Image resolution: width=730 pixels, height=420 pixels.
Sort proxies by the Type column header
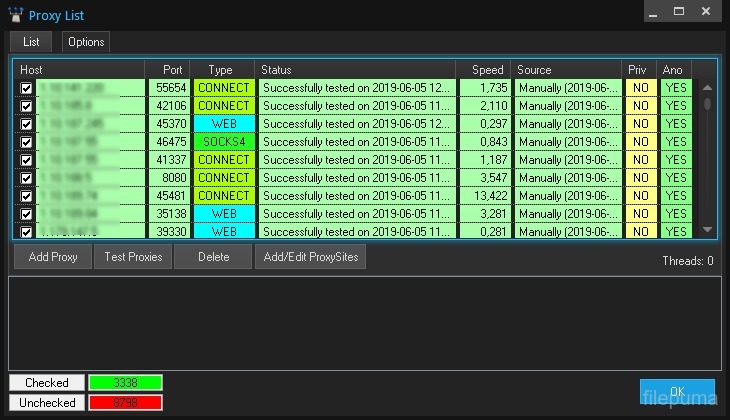[x=221, y=70]
